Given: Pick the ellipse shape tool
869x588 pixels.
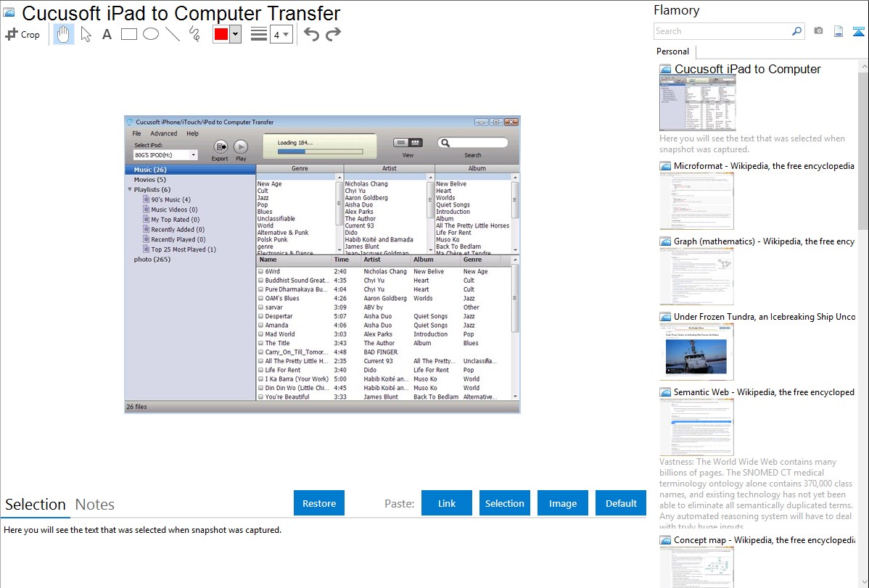Looking at the screenshot, I should coord(151,34).
